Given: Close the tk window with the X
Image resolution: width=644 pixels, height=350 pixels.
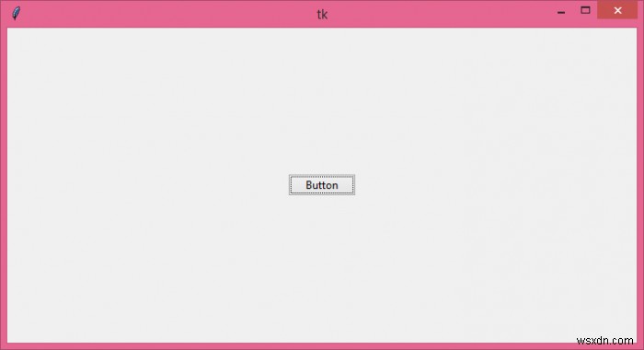Looking at the screenshot, I should pos(617,10).
